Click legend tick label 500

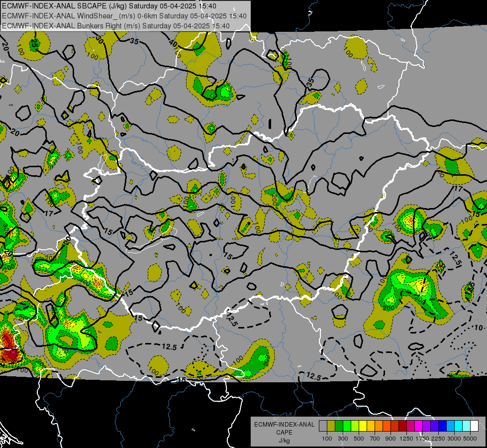click(359, 439)
